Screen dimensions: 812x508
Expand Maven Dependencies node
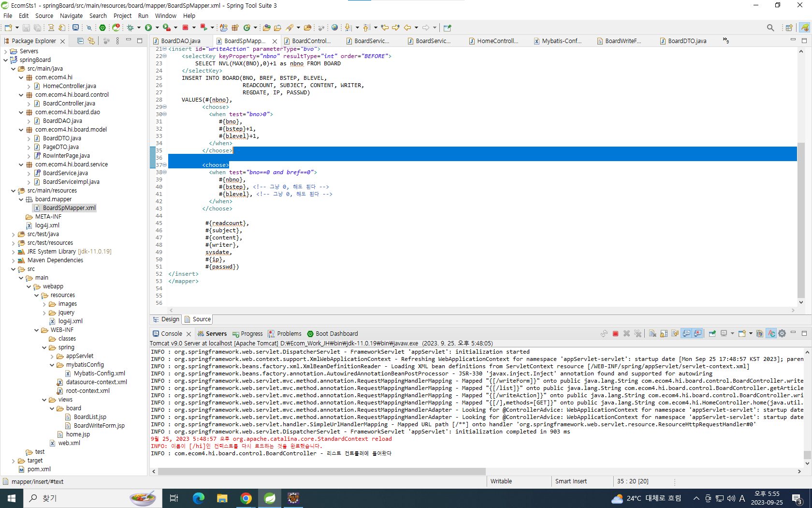(14, 260)
